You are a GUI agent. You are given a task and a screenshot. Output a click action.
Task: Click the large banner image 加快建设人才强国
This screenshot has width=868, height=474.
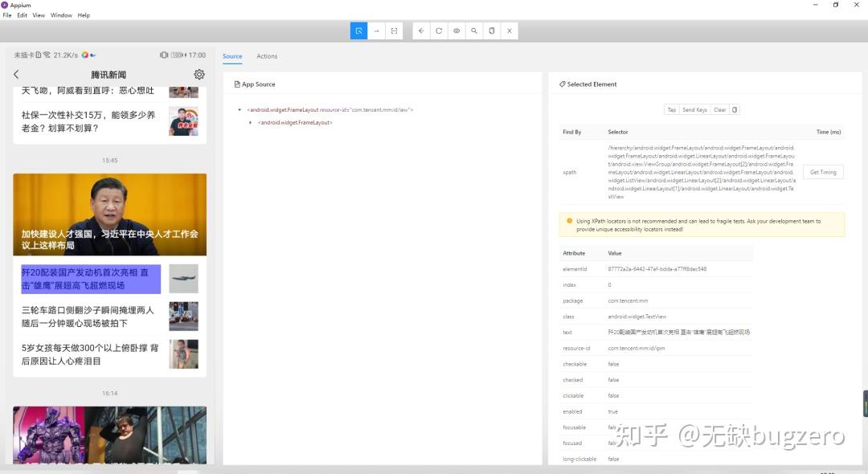[109, 215]
